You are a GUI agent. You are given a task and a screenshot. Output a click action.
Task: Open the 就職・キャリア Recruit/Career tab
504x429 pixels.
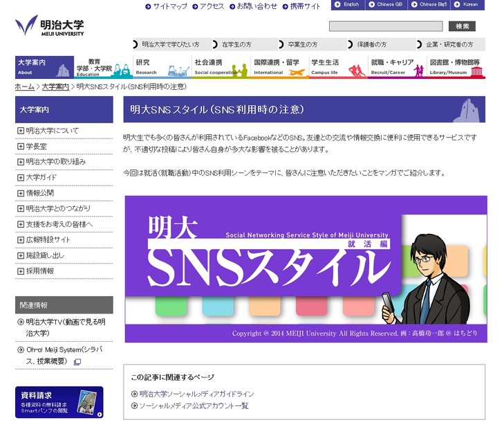tap(398, 67)
